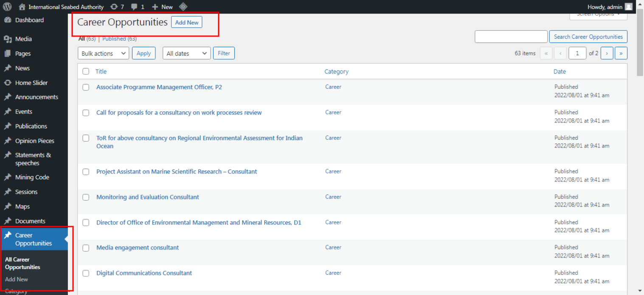Click the pin icon beside Statements & speeches
This screenshot has height=295, width=644.
pyautogui.click(x=8, y=155)
